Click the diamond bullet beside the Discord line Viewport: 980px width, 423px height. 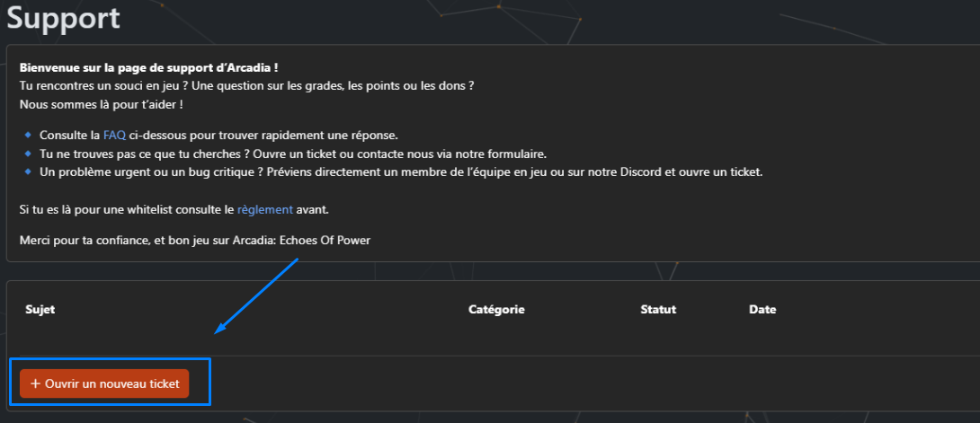pos(29,172)
